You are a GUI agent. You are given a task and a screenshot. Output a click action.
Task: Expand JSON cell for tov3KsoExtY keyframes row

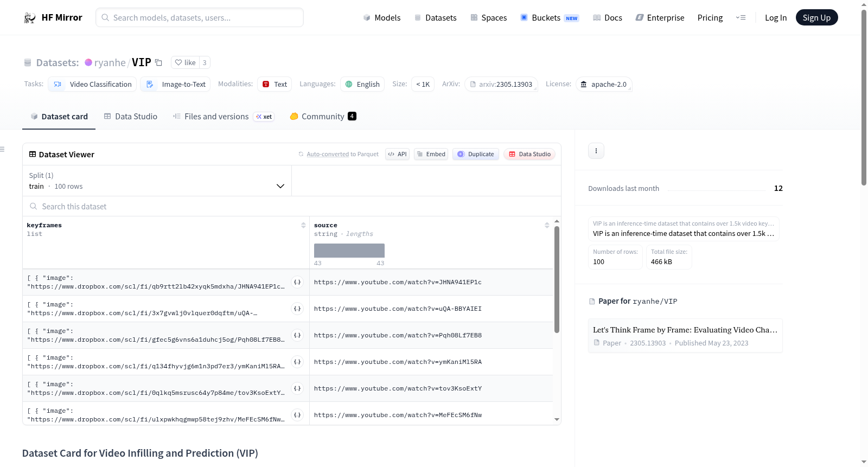tap(297, 388)
